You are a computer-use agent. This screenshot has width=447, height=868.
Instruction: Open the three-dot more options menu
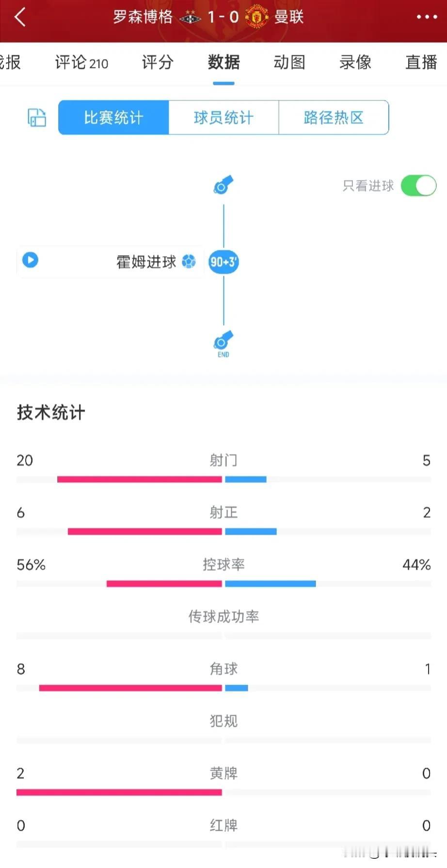tap(427, 17)
